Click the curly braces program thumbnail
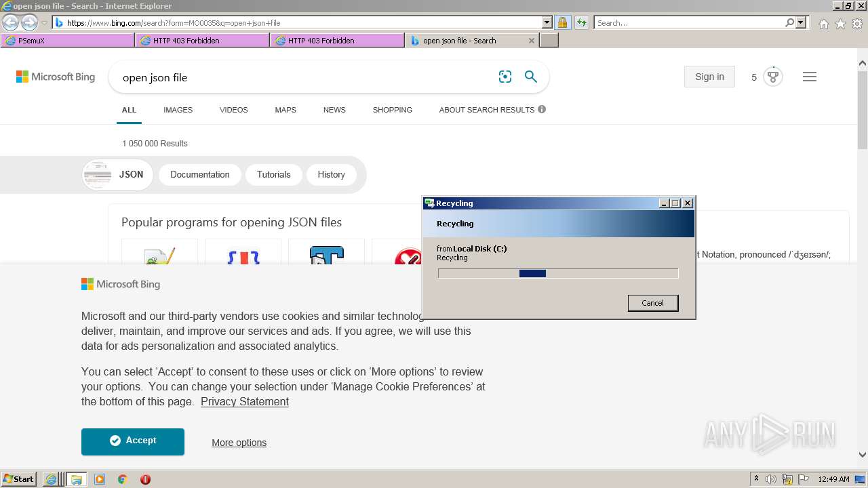This screenshot has width=868, height=488. coord(243,251)
